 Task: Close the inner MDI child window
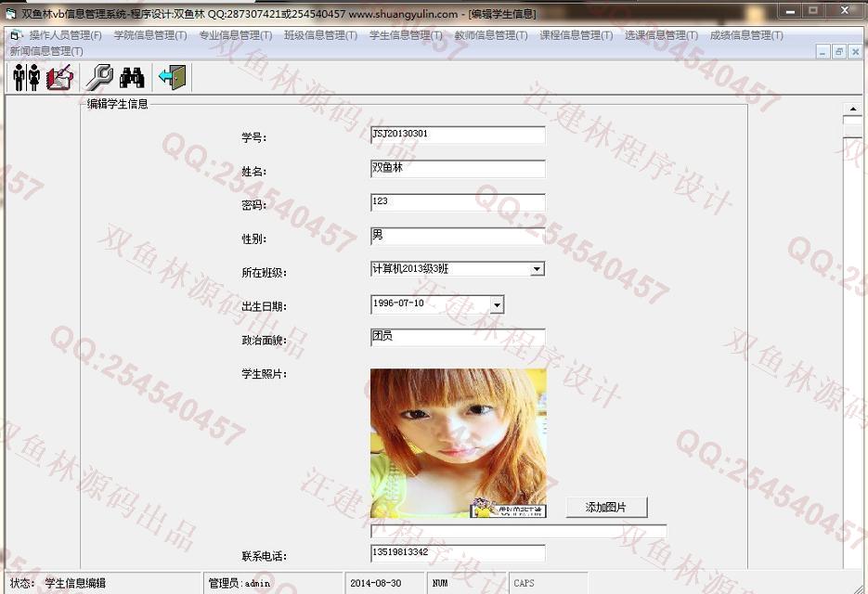coord(855,52)
